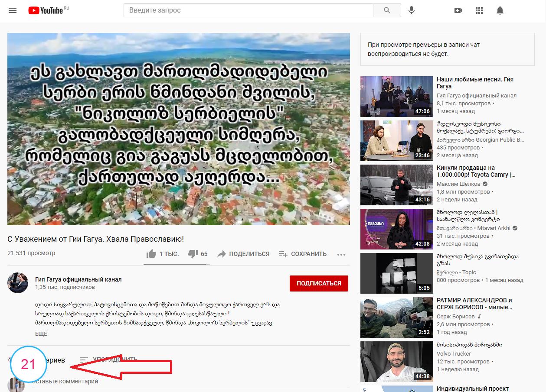
Task: Click the search magnifier button
Action: click(x=387, y=10)
